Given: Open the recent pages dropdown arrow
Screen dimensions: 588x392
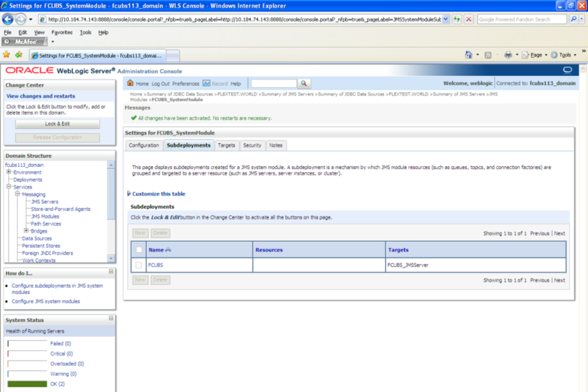Looking at the screenshot, I should point(31,19).
